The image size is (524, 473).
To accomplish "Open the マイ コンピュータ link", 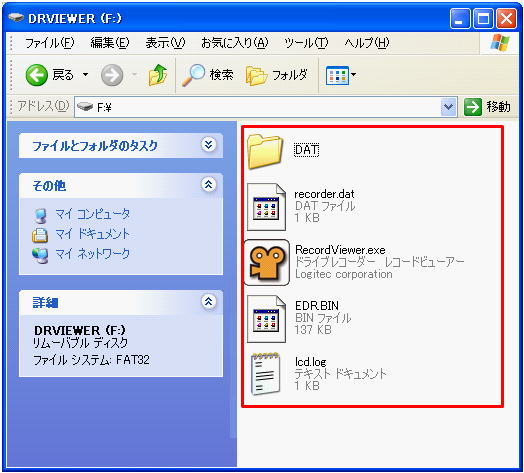I will [93, 214].
